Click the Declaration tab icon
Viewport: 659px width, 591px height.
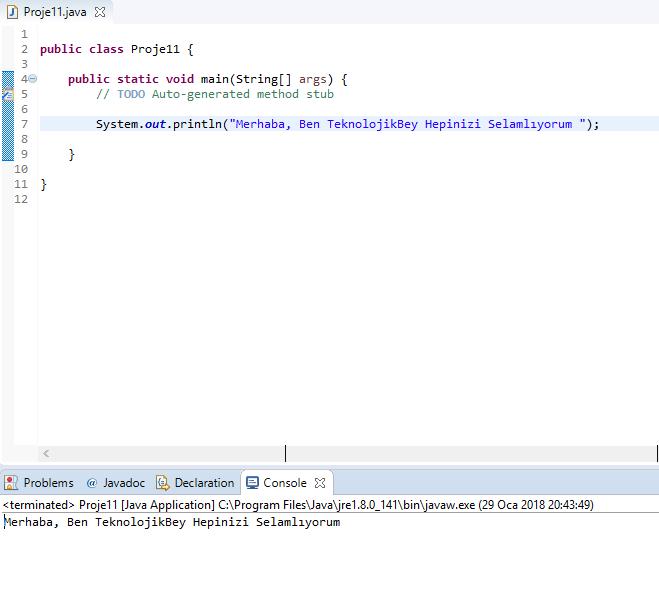[x=162, y=482]
